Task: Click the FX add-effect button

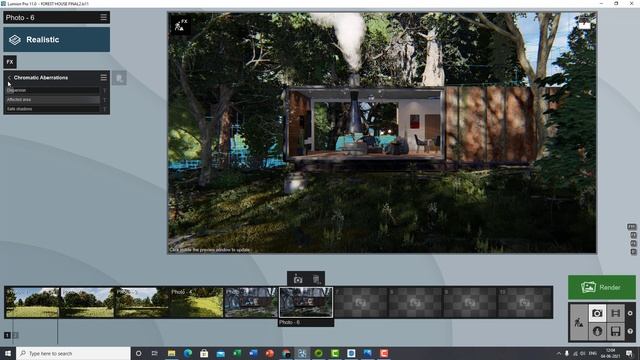Action: pos(10,62)
